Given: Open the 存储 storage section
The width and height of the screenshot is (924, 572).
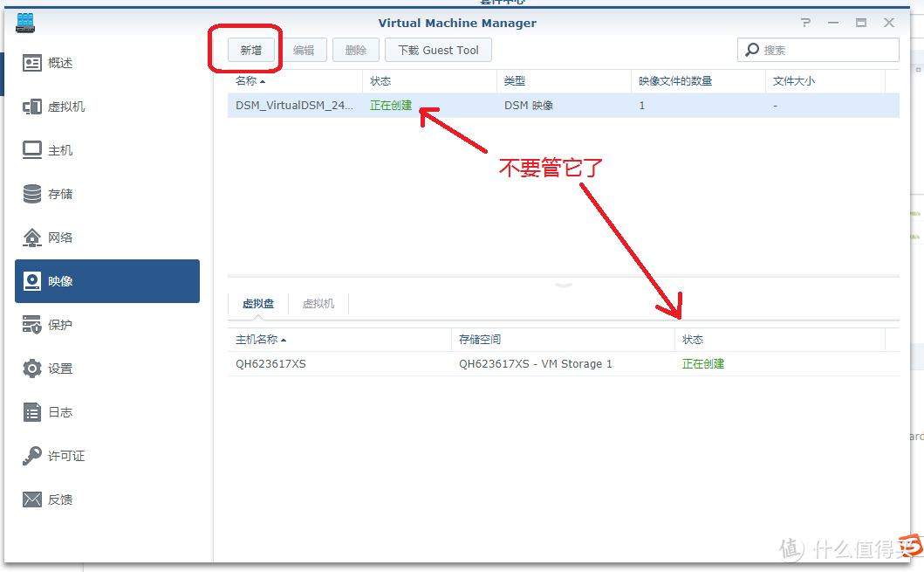Looking at the screenshot, I should click(x=106, y=194).
